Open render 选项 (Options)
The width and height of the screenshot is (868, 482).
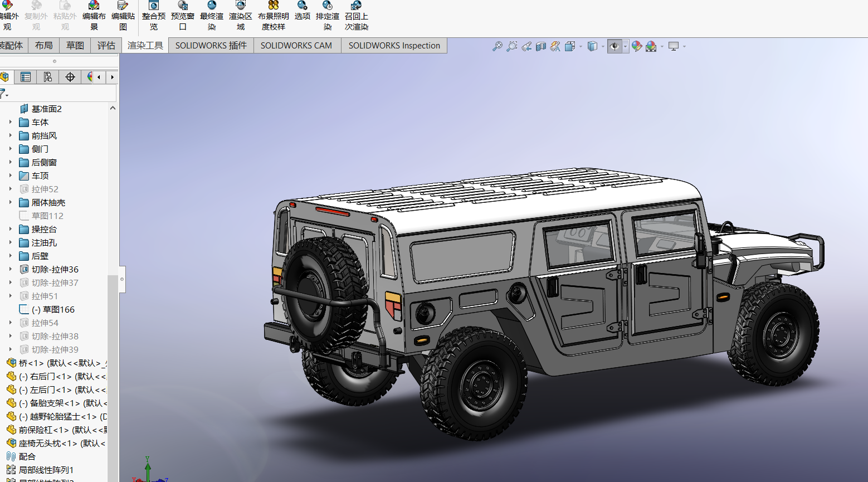point(303,11)
